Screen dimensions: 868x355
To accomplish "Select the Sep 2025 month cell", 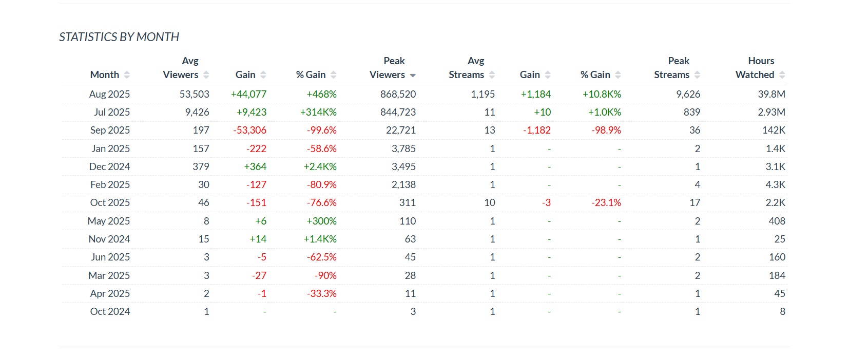I will (x=110, y=130).
